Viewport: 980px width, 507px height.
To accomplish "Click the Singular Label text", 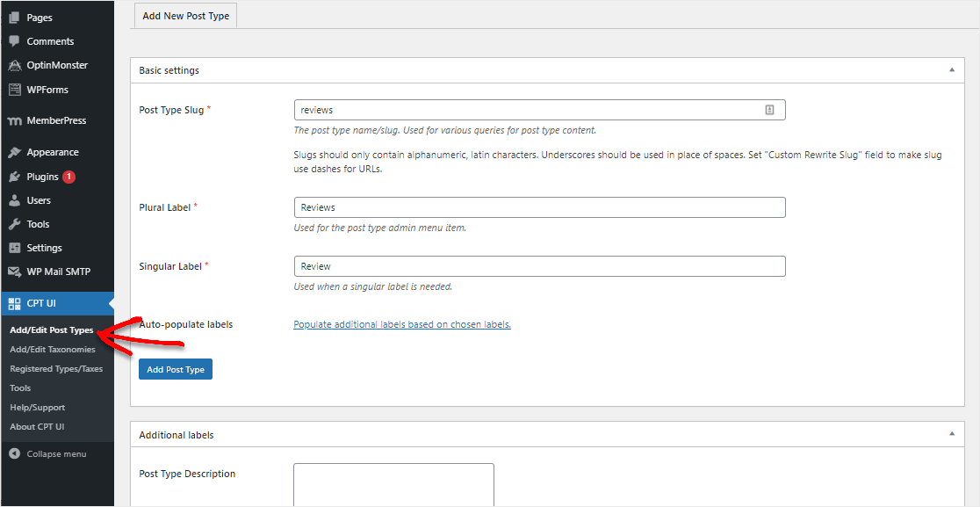I will [170, 265].
